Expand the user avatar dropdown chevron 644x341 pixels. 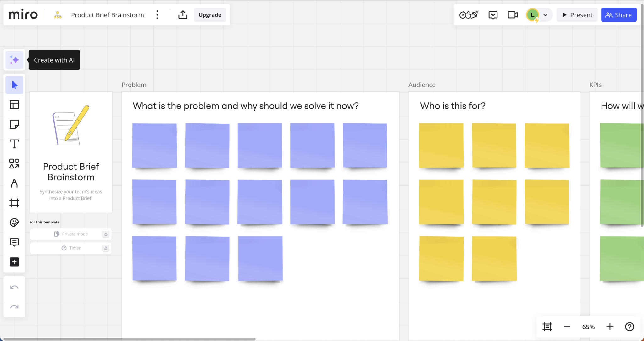545,15
